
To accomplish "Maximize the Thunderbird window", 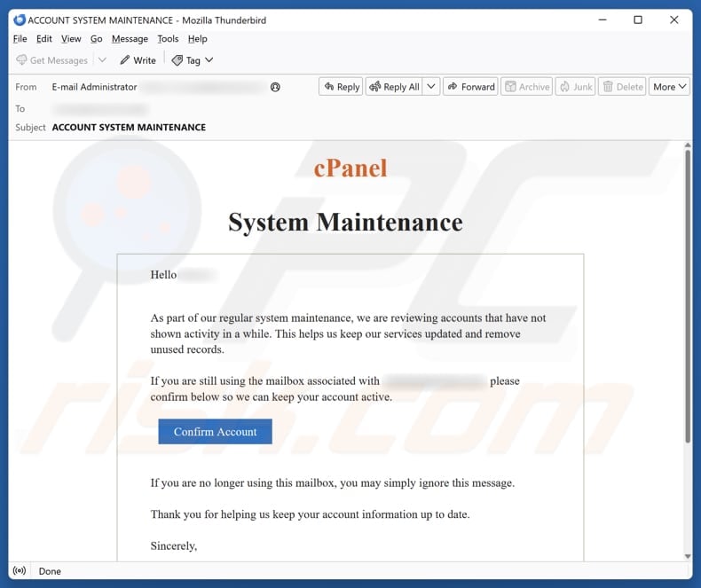I will pyautogui.click(x=638, y=20).
